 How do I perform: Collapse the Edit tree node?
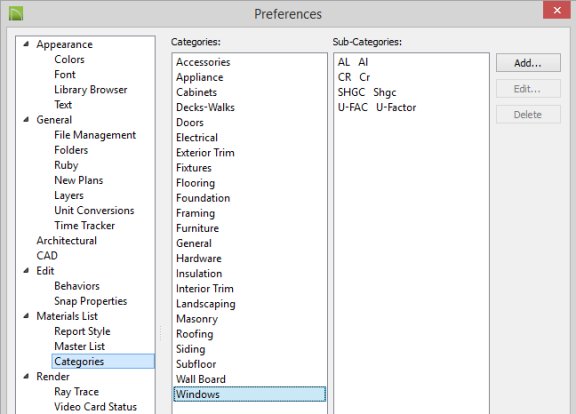pyautogui.click(x=26, y=271)
